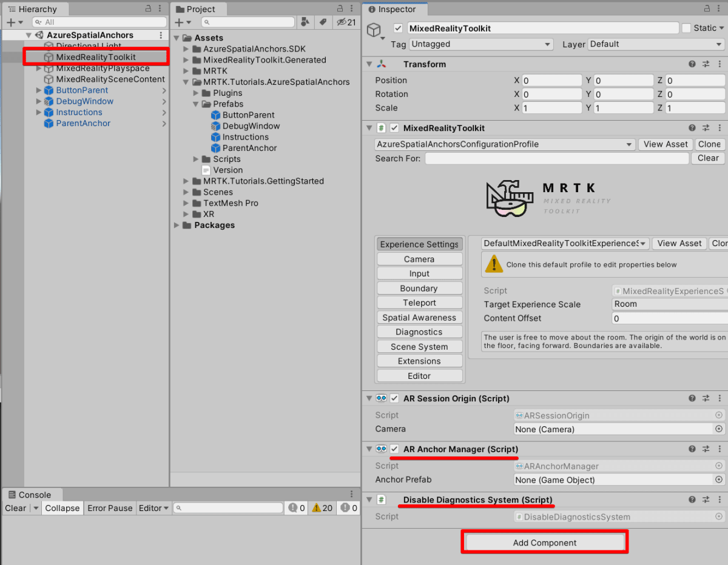Lock the Hierarchy panel
The image size is (728, 565).
tap(149, 9)
